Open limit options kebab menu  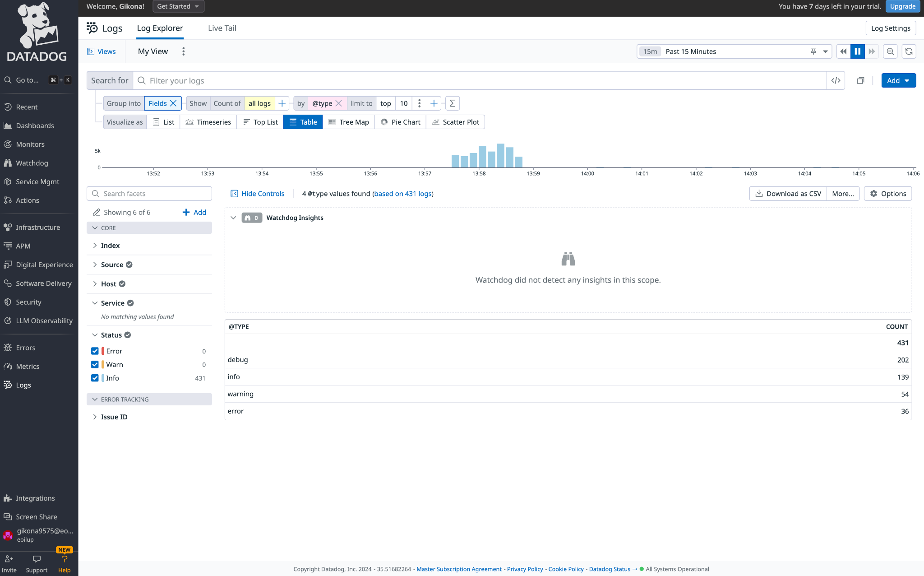pyautogui.click(x=419, y=103)
